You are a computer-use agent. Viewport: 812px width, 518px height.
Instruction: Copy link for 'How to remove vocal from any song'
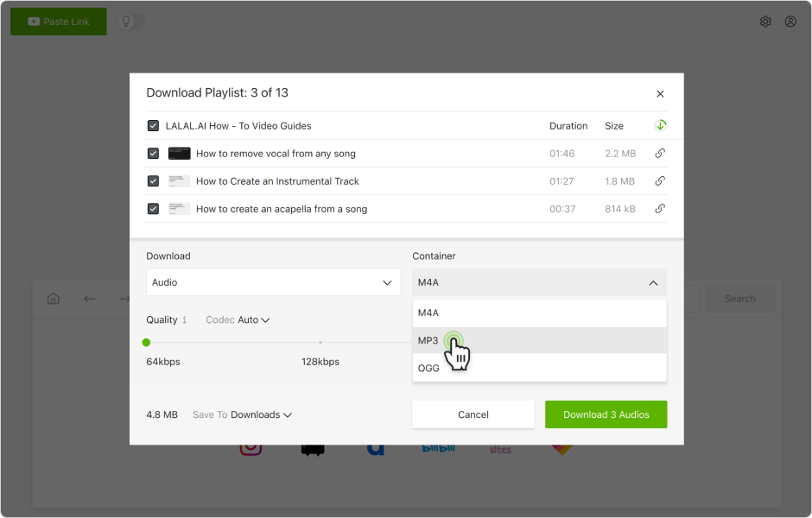pyautogui.click(x=660, y=153)
